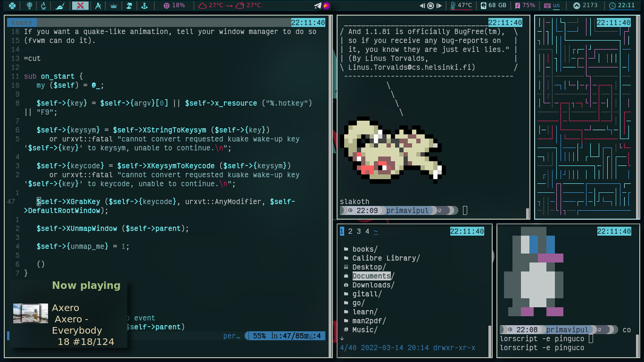Click the 55% position in editor status line
The image size is (644, 362).
click(x=260, y=336)
